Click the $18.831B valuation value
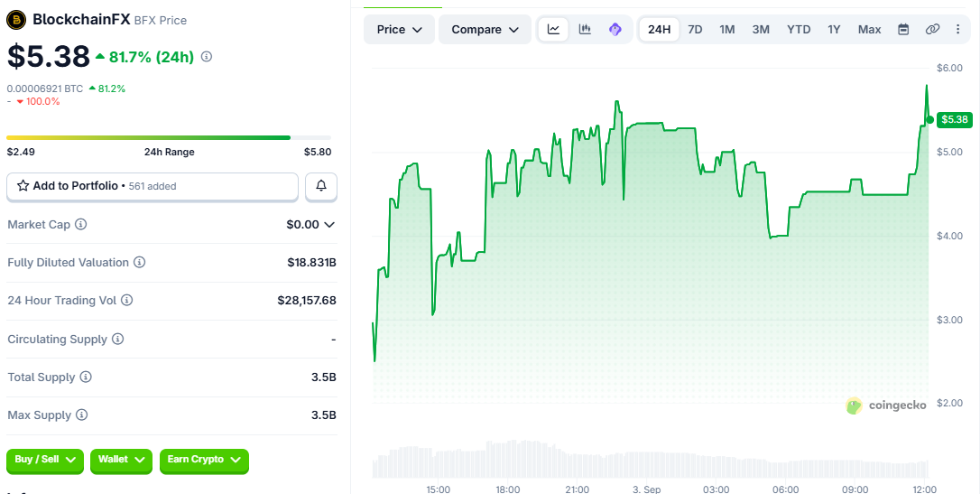The image size is (980, 494). coord(312,263)
